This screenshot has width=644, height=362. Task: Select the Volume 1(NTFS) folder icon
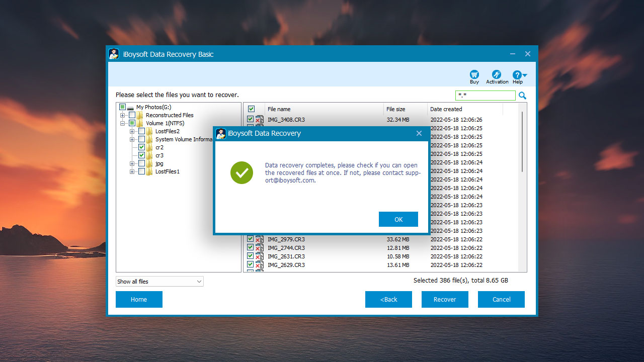click(x=140, y=123)
